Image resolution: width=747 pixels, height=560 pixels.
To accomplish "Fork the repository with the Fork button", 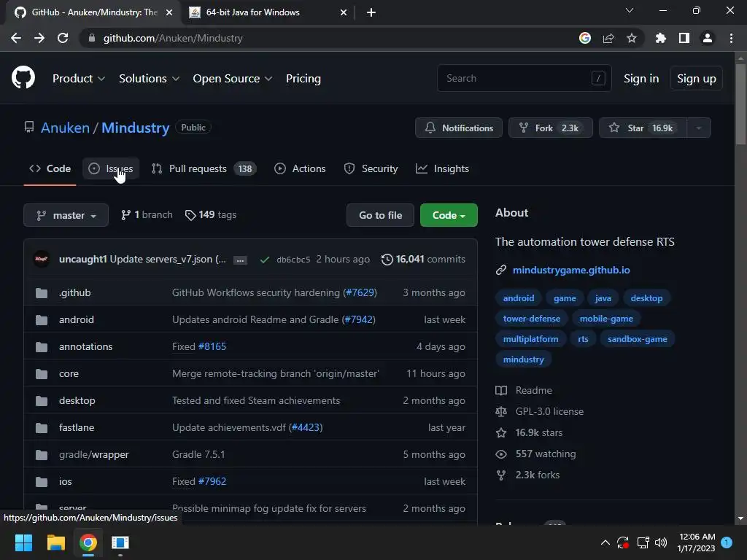I will point(551,128).
